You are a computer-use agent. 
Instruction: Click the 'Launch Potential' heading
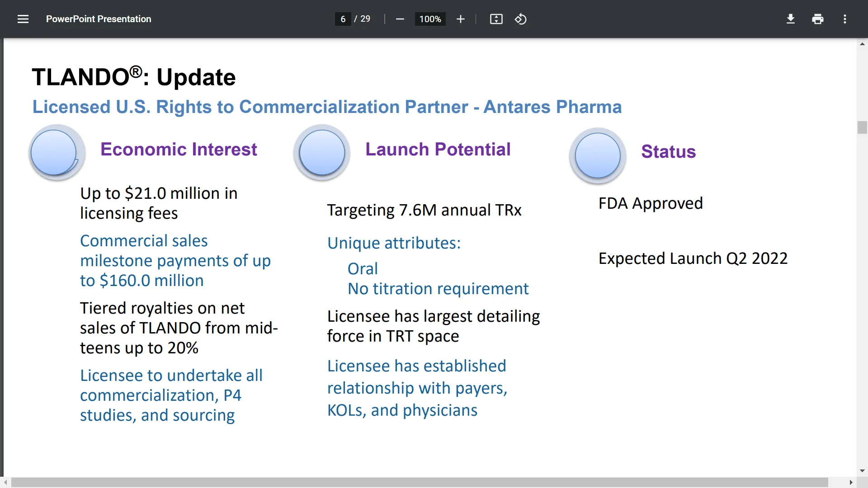pyautogui.click(x=438, y=149)
